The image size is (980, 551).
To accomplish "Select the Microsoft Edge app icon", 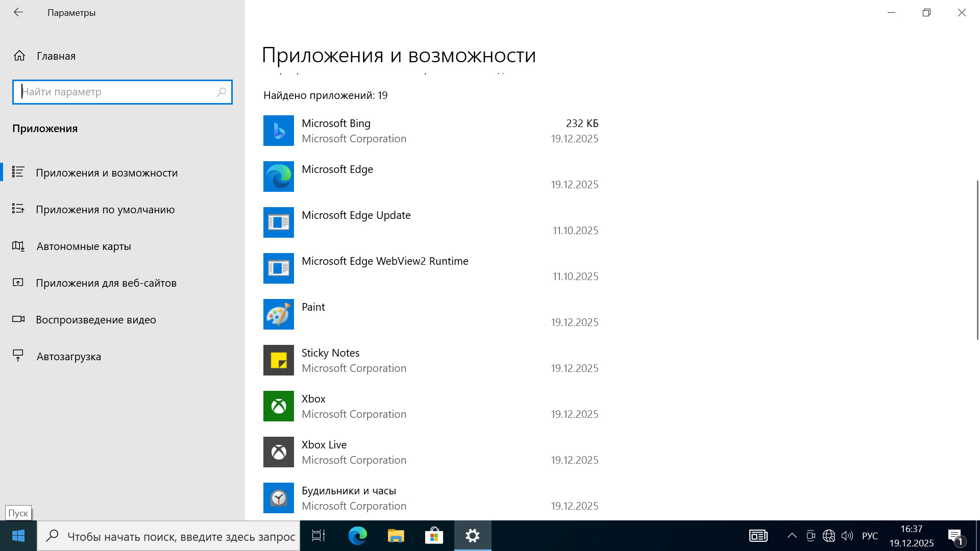I will tap(278, 177).
